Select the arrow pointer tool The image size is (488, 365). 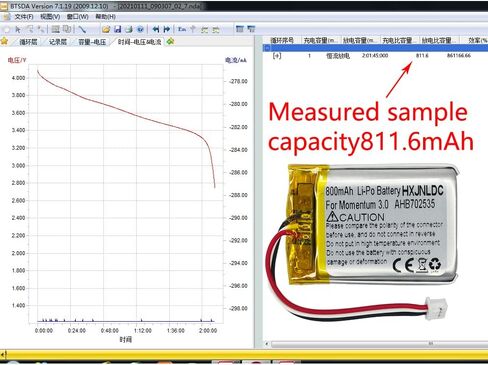click(x=18, y=30)
